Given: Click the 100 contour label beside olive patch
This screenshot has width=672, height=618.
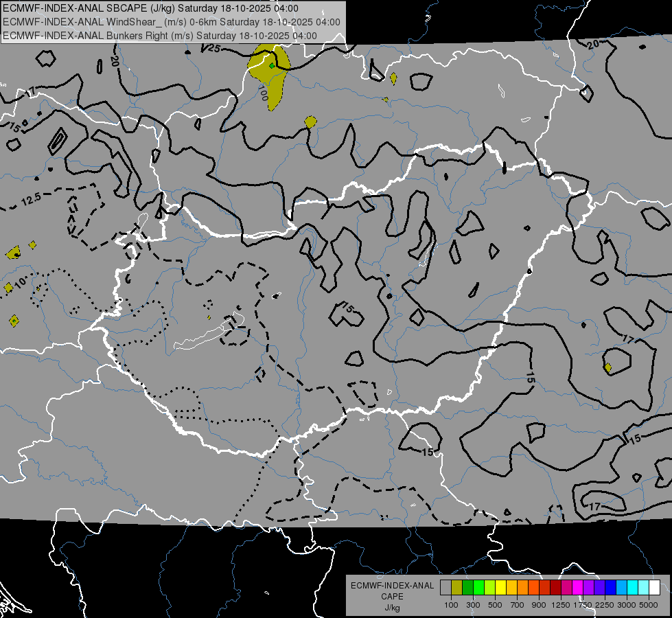Looking at the screenshot, I should coord(263,93).
